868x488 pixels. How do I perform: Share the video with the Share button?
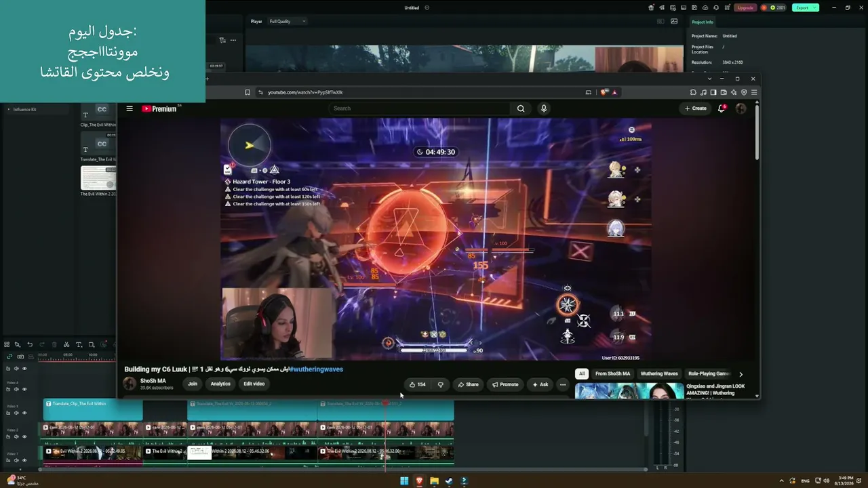pos(468,384)
